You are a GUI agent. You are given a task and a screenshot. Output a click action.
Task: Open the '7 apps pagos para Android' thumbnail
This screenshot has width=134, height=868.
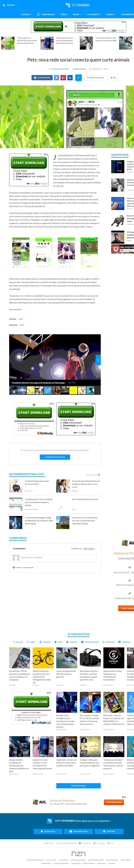pos(8,43)
